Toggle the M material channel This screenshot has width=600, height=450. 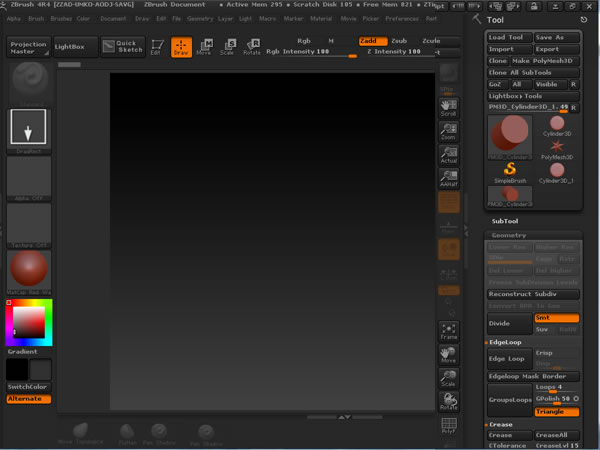click(x=331, y=41)
